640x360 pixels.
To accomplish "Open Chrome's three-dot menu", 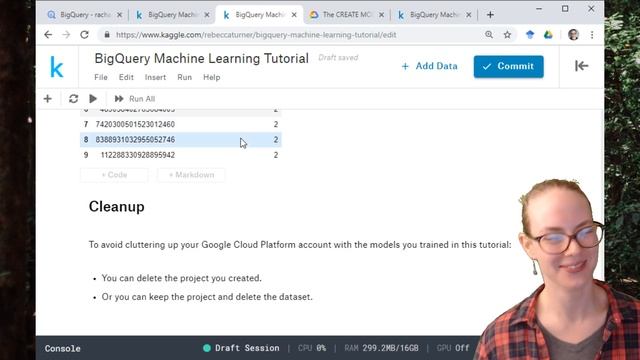I will coord(592,35).
